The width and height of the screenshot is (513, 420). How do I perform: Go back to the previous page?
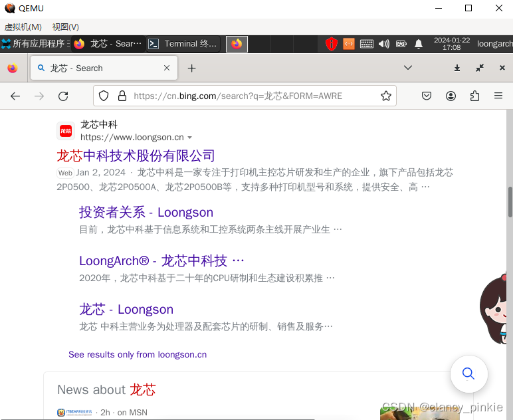[x=15, y=96]
